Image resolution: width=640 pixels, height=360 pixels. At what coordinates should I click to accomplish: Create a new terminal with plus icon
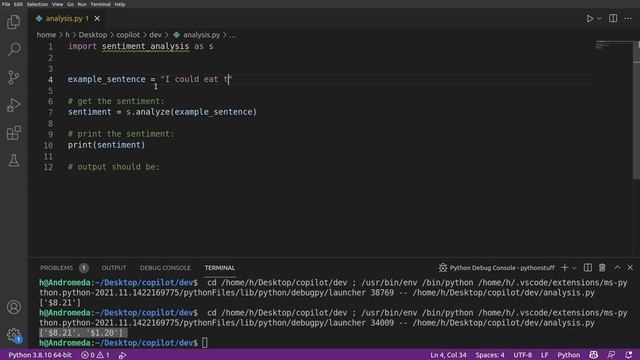point(564,268)
